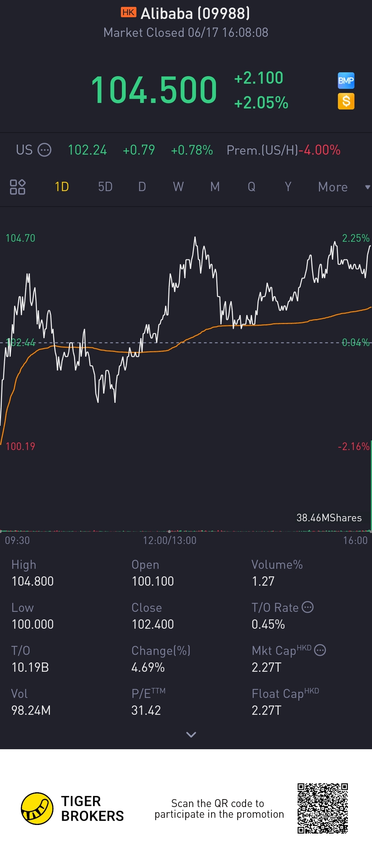Tap the orange dollar sign icon
This screenshot has height=868, width=372.
coord(346,101)
